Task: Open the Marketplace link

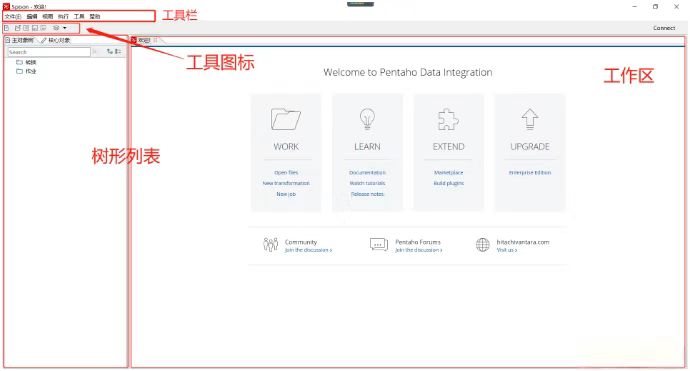Action: (448, 173)
